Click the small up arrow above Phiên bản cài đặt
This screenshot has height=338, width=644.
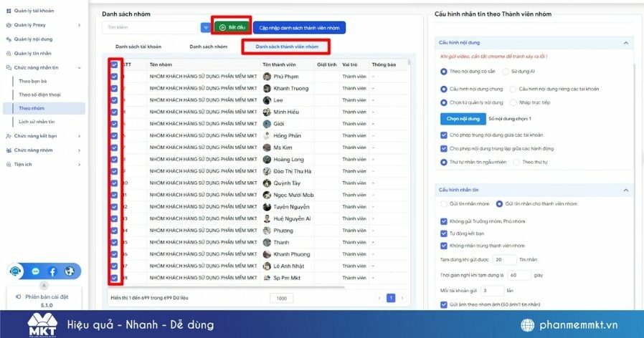click(44, 285)
